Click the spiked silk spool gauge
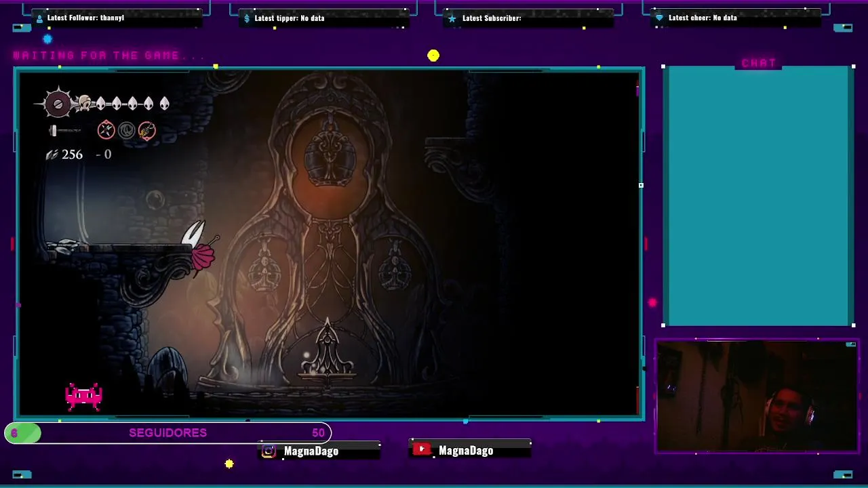 point(58,104)
